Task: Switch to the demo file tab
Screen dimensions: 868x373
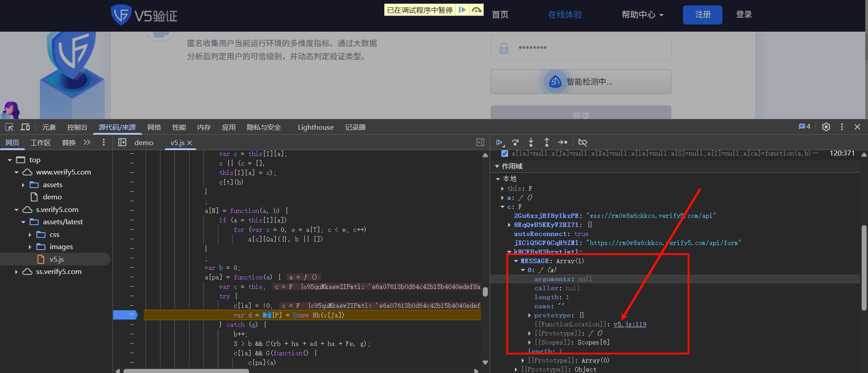Action: pyautogui.click(x=144, y=142)
